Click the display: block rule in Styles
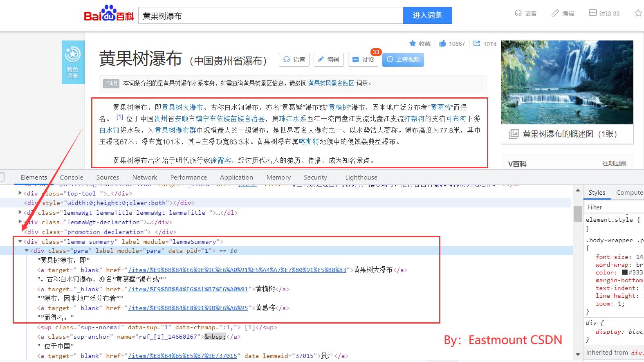The height and width of the screenshot is (362, 644). coord(619,332)
